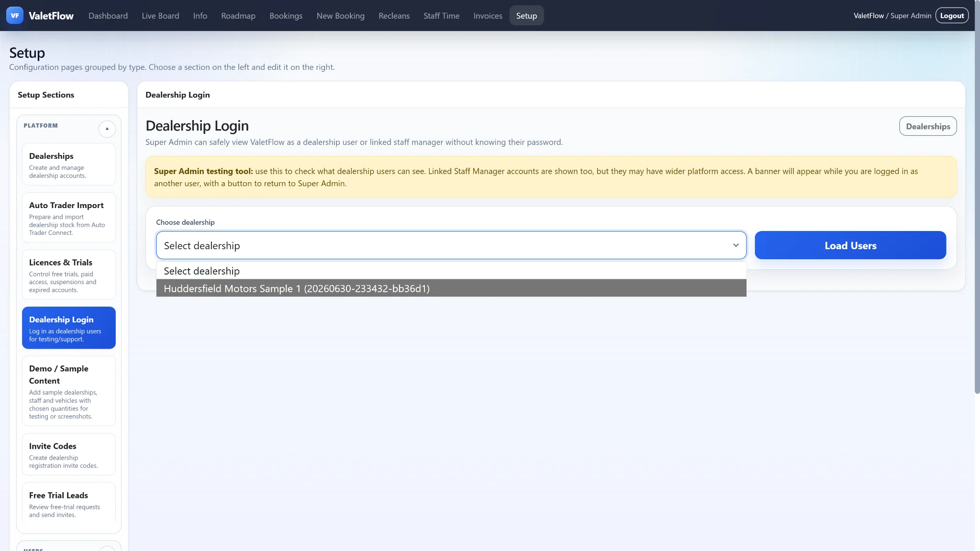The height and width of the screenshot is (551, 980).
Task: Select the Dealership Login section card
Action: (69, 328)
